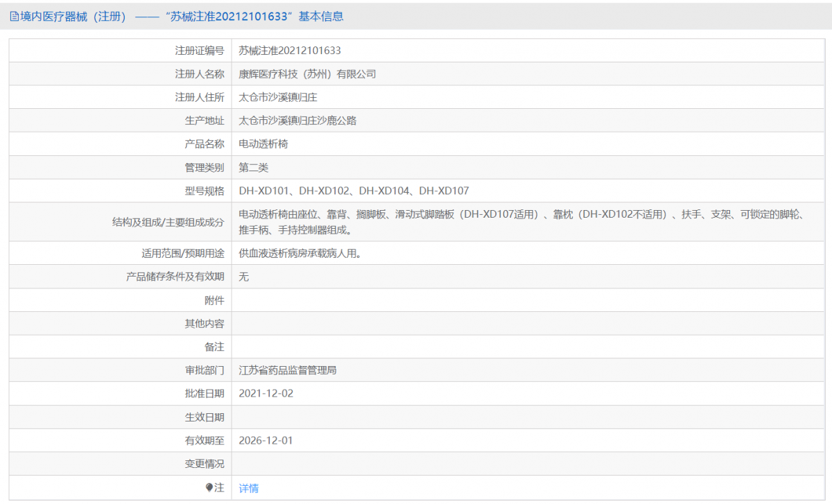Select the registration number 苏械注准20212101633 value
This screenshot has height=504, width=832.
[x=290, y=51]
